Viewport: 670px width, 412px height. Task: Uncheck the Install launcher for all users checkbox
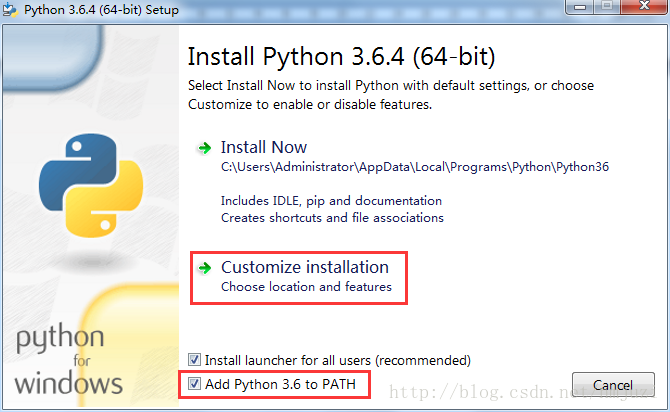pyautogui.click(x=194, y=360)
